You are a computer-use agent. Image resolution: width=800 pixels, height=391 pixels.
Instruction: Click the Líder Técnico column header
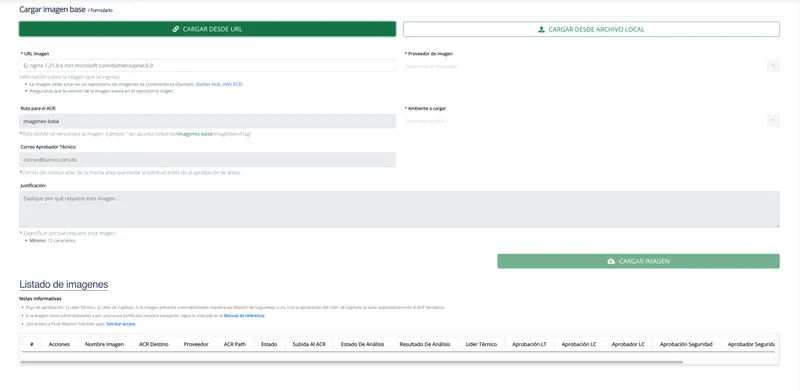[x=481, y=345]
